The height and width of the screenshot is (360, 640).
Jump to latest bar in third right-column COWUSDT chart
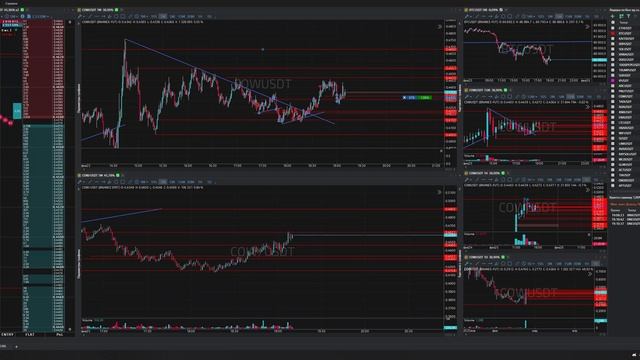[588, 190]
